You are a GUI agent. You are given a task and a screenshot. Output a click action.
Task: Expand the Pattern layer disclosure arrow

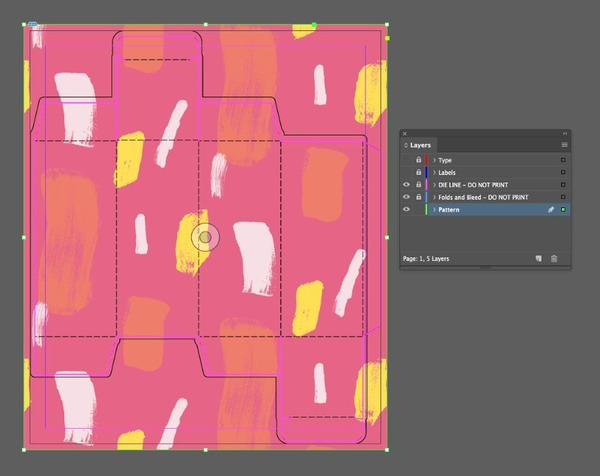click(x=434, y=210)
